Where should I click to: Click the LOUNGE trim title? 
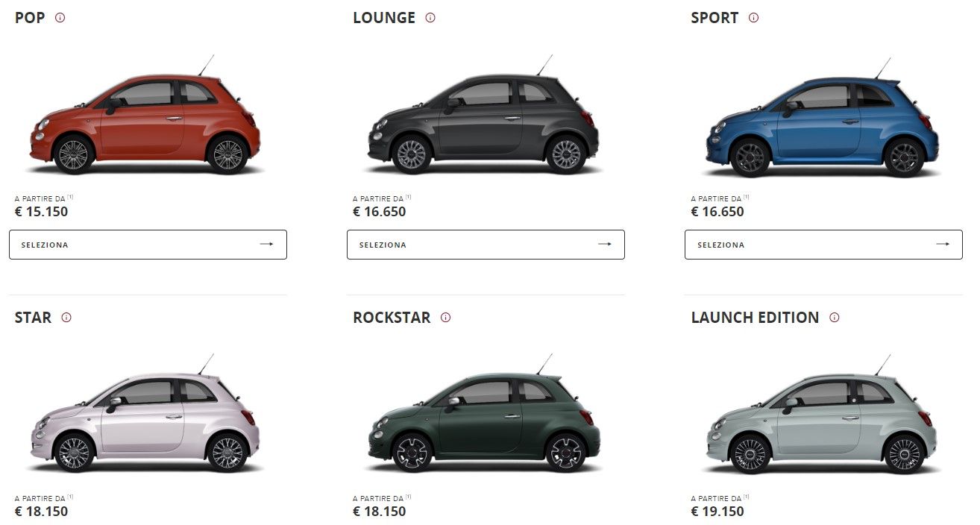pos(384,18)
